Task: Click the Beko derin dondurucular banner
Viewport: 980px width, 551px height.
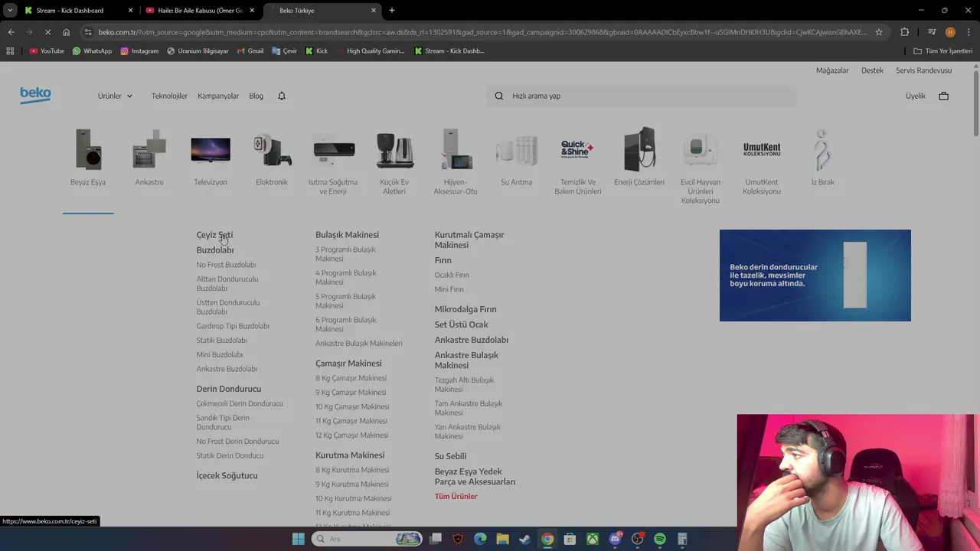Action: click(x=815, y=275)
